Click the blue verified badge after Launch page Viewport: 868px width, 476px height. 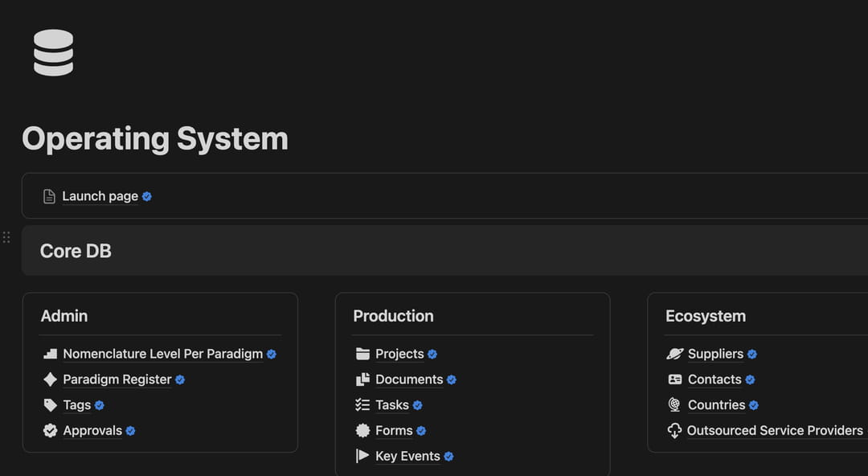pos(147,196)
